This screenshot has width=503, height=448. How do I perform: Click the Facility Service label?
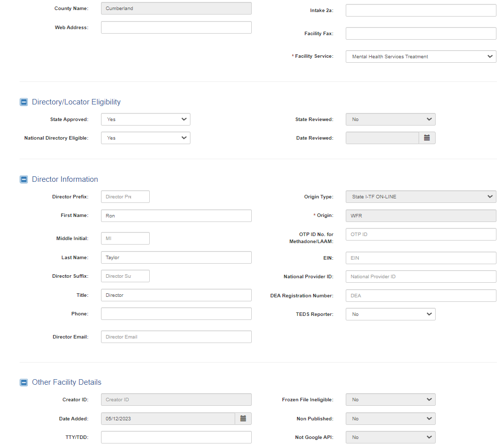313,56
